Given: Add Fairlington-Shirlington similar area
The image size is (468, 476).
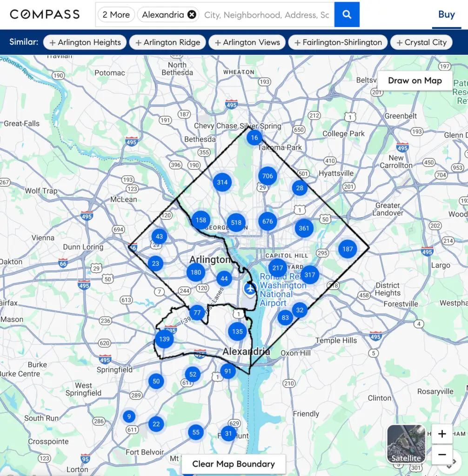Looking at the screenshot, I should click(338, 42).
